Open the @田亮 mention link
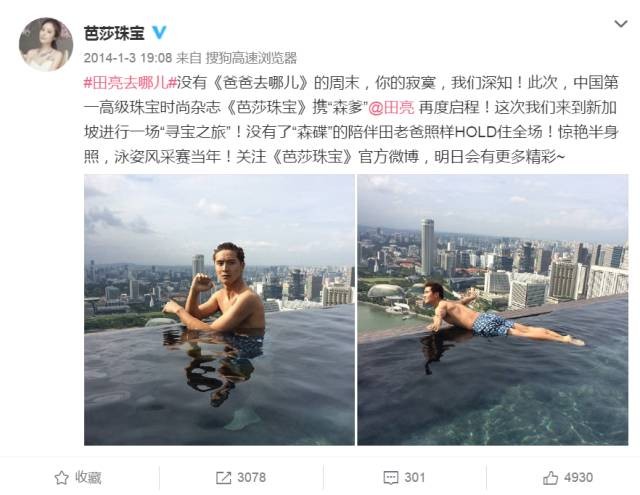Screen dimensions: 640x495 click(x=391, y=108)
